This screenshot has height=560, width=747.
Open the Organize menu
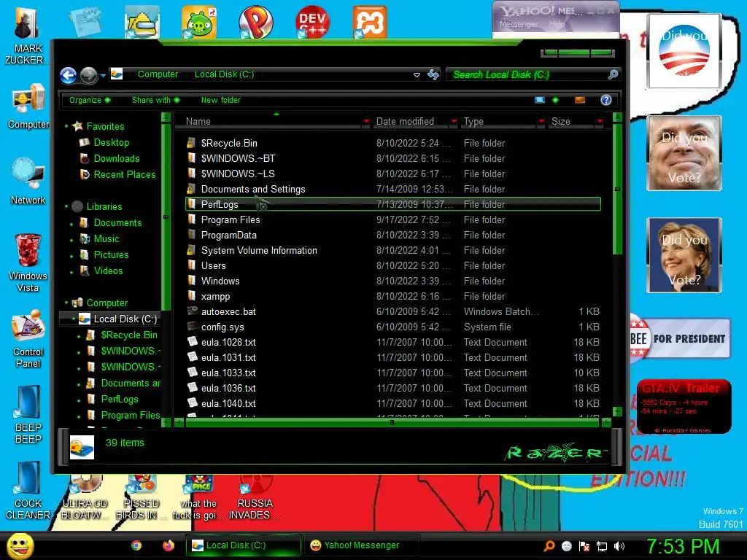click(90, 100)
